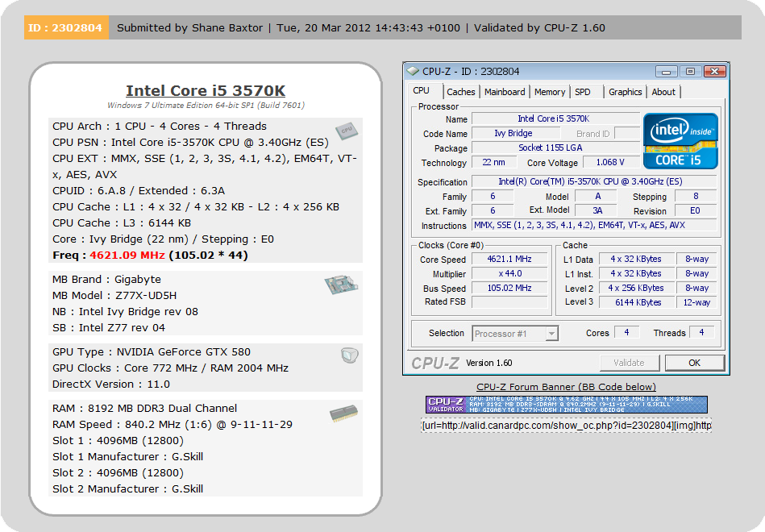Image resolution: width=765 pixels, height=532 pixels.
Task: Click the CPU-Z logo next to Version 1.60
Action: (x=435, y=363)
